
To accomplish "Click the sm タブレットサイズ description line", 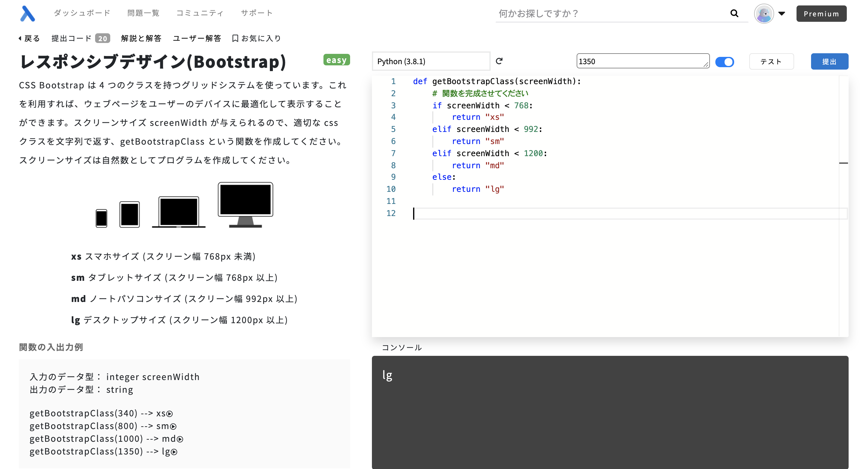I will pos(174,278).
